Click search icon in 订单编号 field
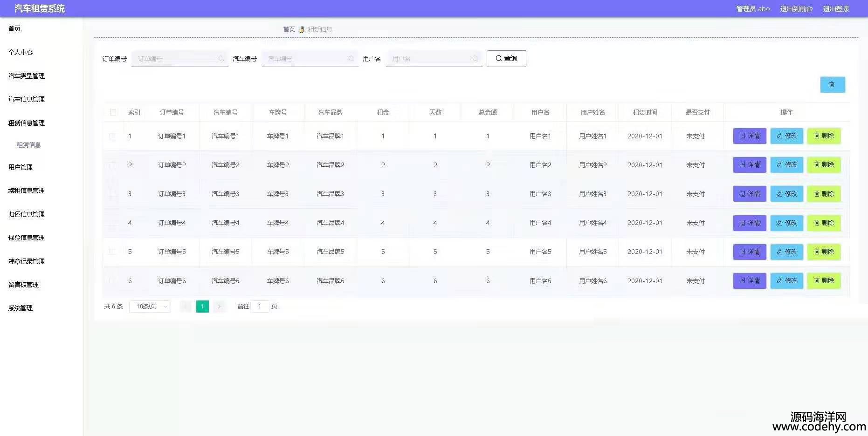 tap(221, 59)
